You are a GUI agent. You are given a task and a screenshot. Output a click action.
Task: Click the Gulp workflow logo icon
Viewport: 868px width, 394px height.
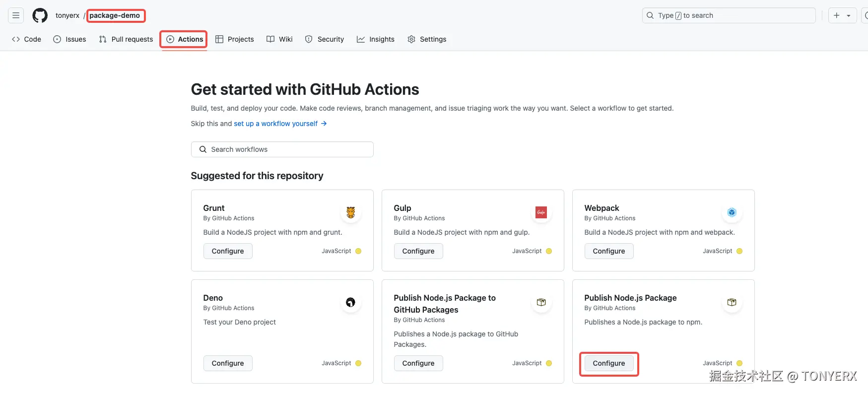[x=541, y=212]
